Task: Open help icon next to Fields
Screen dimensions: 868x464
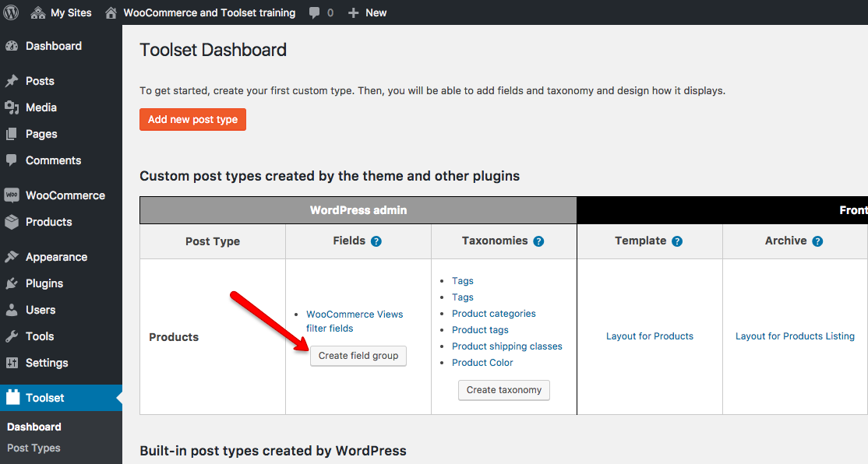Action: coord(376,241)
